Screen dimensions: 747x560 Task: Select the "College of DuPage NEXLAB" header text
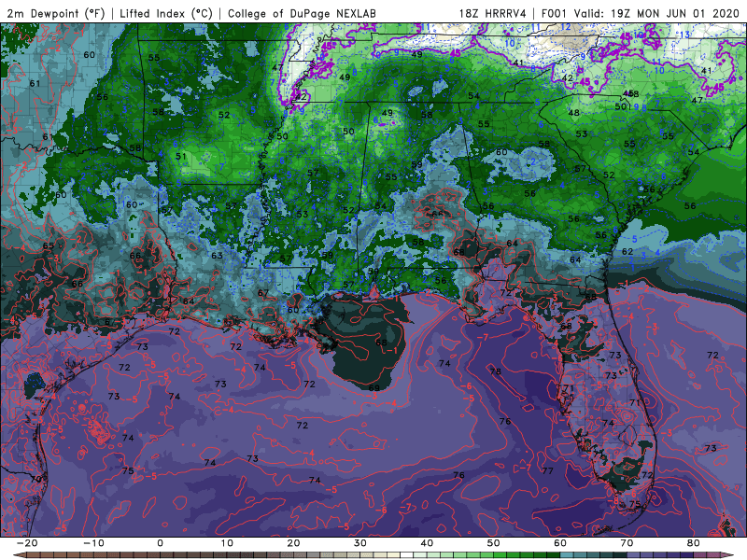[x=302, y=13]
